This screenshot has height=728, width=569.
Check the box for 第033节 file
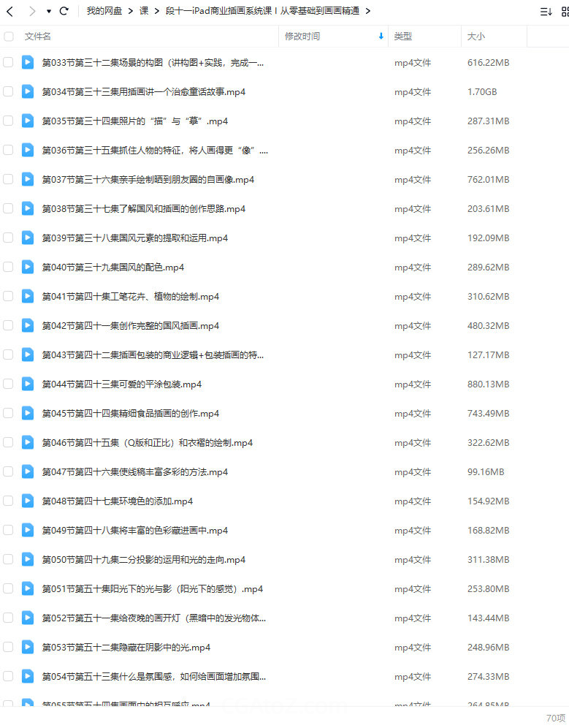point(8,62)
